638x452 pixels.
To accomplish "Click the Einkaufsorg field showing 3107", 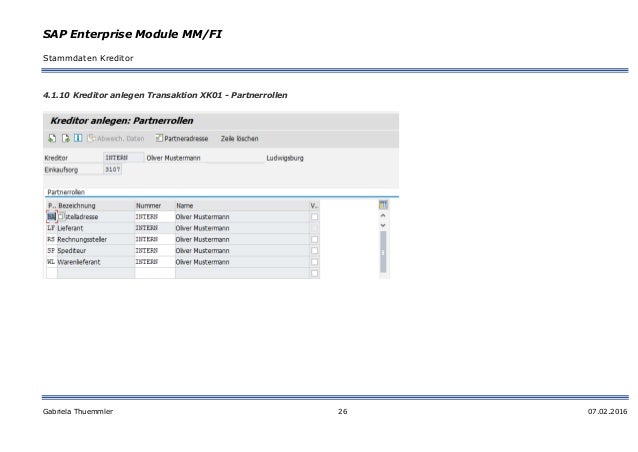I will click(x=112, y=169).
